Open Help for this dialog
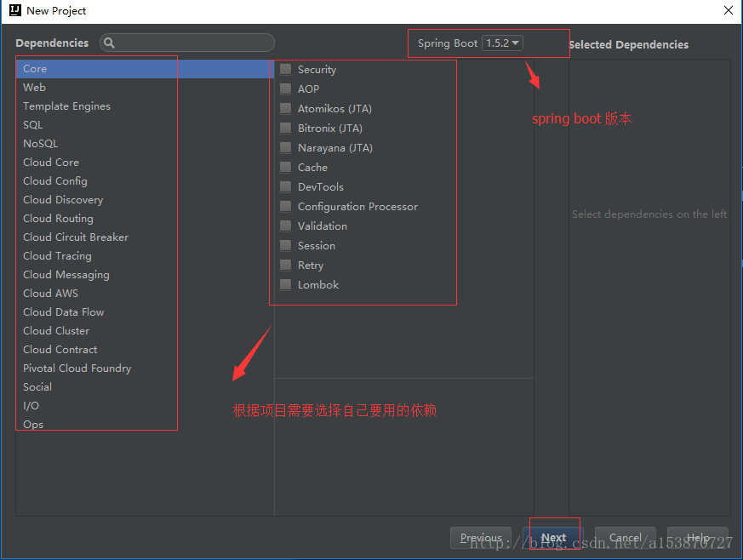Viewport: 743px width, 560px height. tap(698, 538)
